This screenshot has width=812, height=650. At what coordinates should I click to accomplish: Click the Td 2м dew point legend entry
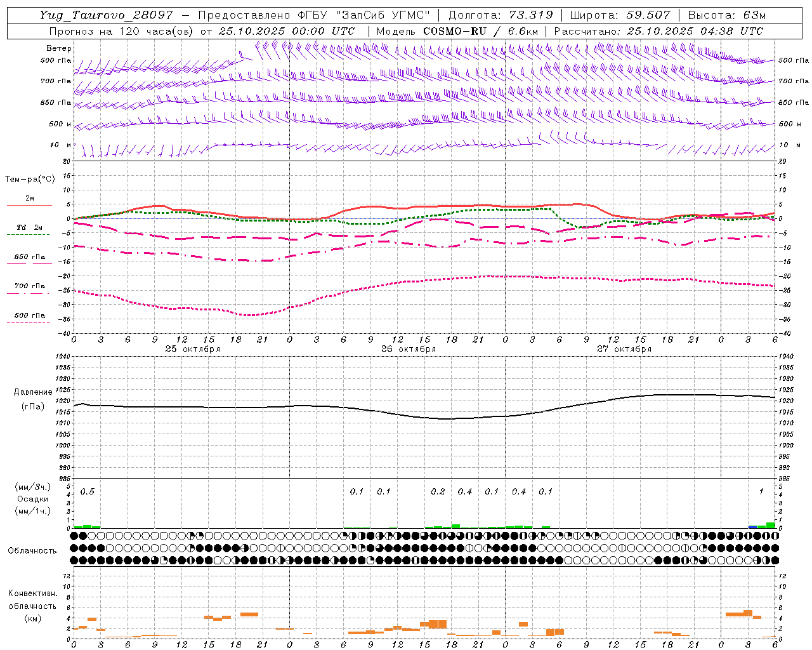tap(29, 227)
